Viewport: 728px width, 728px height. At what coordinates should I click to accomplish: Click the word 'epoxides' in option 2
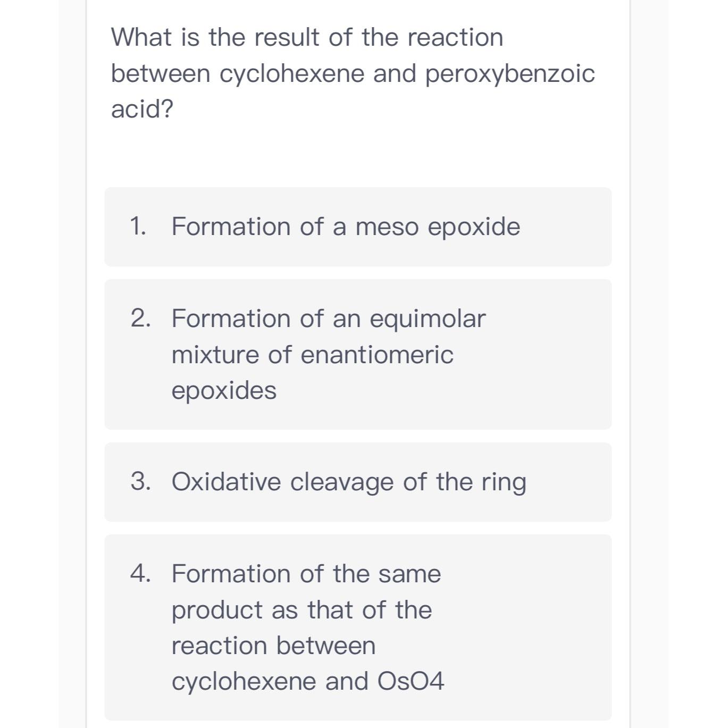click(224, 390)
